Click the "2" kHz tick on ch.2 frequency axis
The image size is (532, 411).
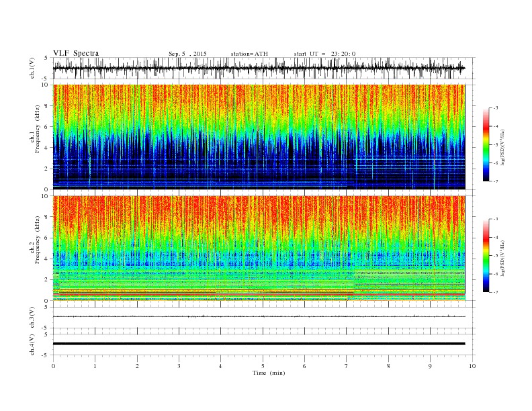pos(46,279)
